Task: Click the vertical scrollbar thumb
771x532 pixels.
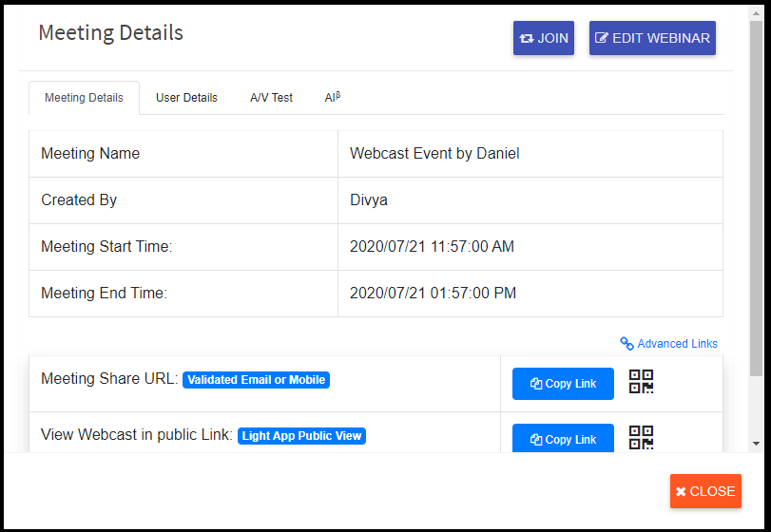Action: pos(756,199)
